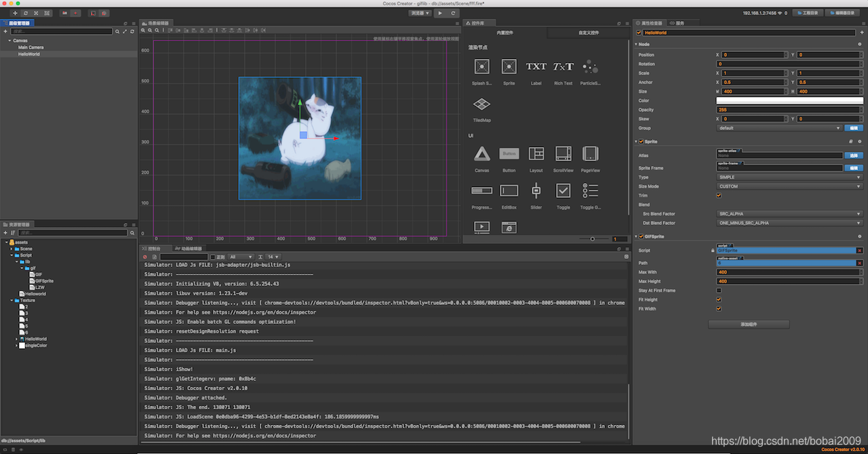Pick the EditBox UI node icon
Viewport: 868px width, 454px height.
click(x=509, y=191)
